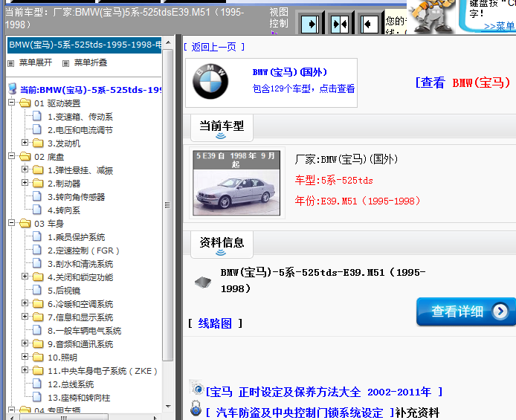Click the folder icon of 03 车身

pos(25,223)
